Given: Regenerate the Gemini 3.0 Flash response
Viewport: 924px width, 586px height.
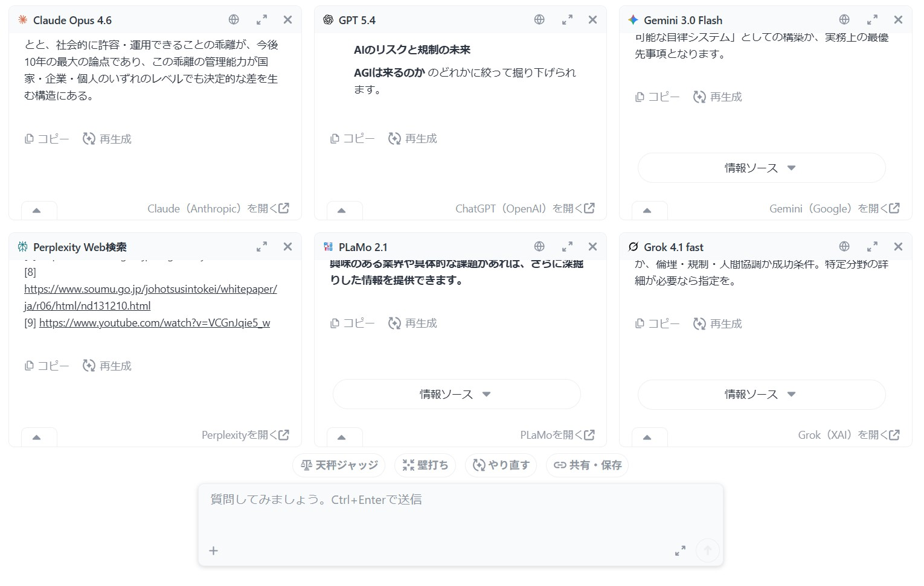Looking at the screenshot, I should (717, 97).
